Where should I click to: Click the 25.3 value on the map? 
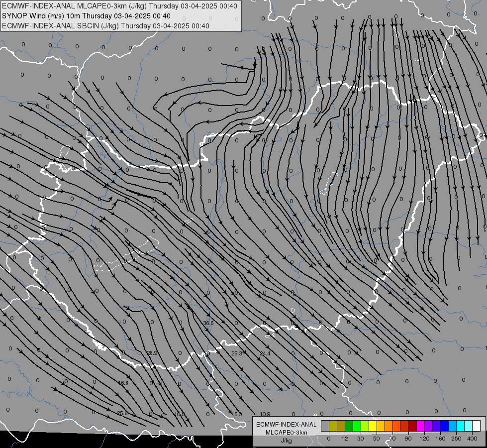[237, 353]
